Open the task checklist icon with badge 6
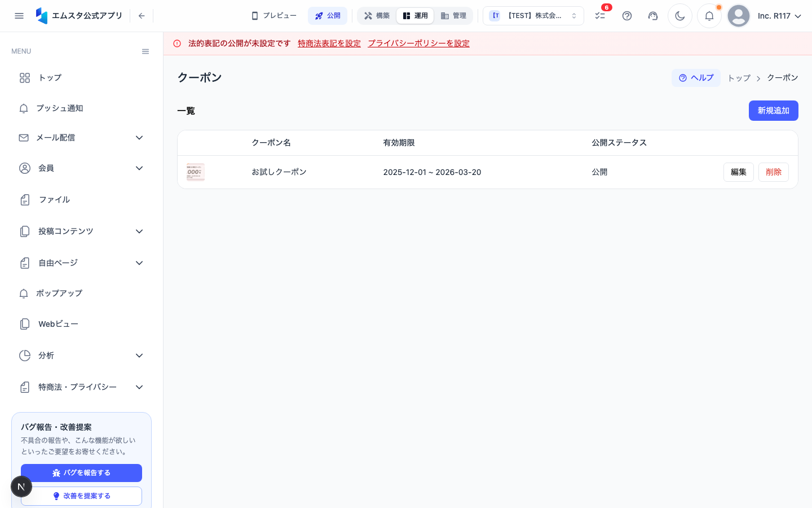Viewport: 812px width, 508px height. pos(600,16)
